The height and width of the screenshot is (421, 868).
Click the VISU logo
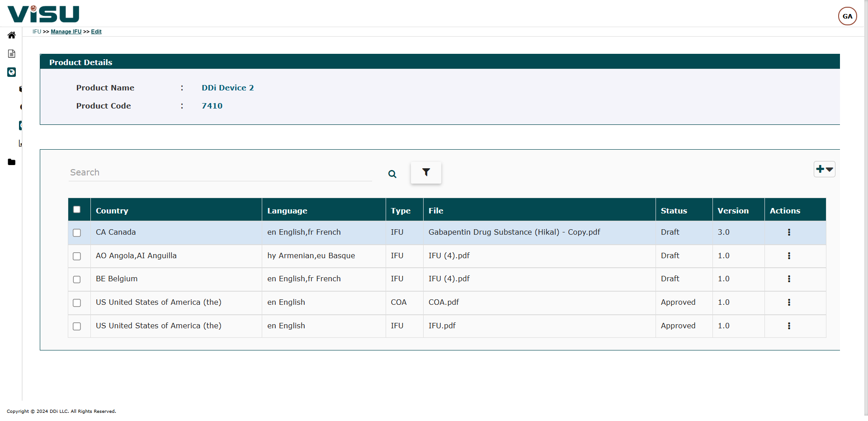click(x=43, y=14)
